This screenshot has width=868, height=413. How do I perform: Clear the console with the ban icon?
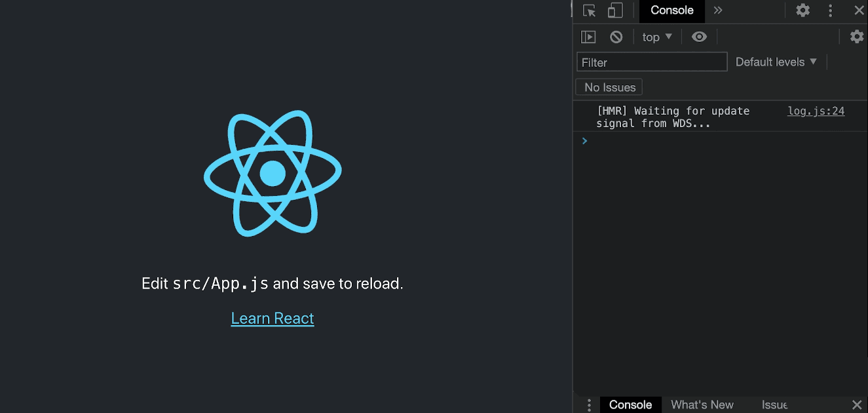616,37
